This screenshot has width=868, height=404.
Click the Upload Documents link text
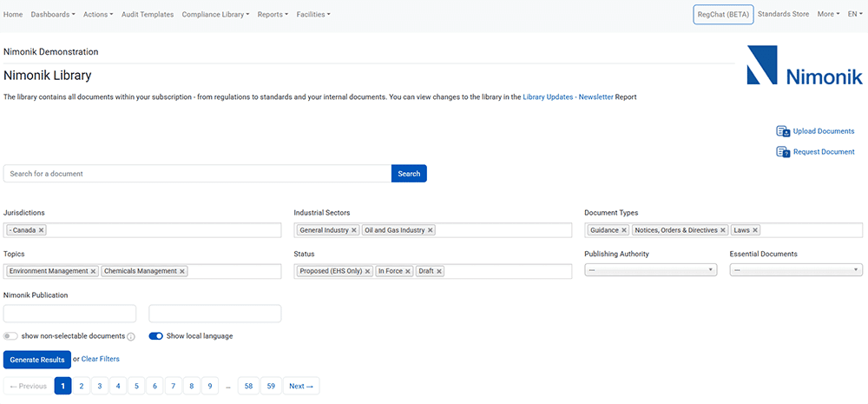pyautogui.click(x=824, y=131)
